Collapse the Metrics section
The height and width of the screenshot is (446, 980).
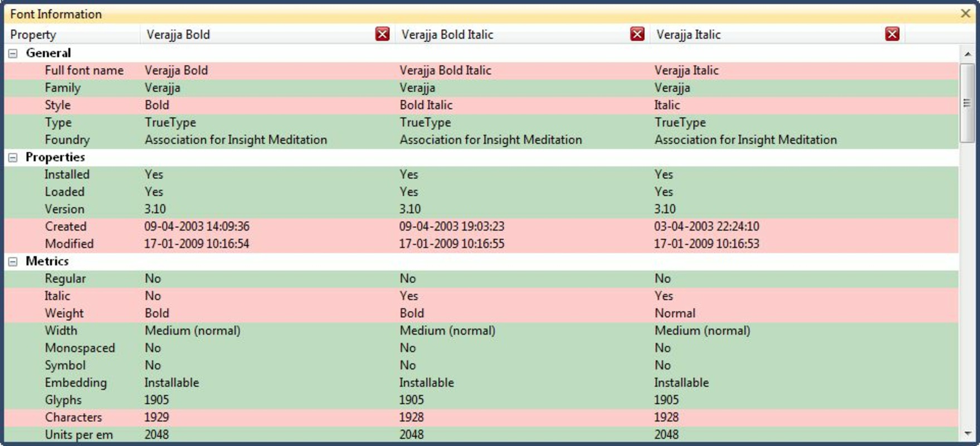pyautogui.click(x=13, y=261)
